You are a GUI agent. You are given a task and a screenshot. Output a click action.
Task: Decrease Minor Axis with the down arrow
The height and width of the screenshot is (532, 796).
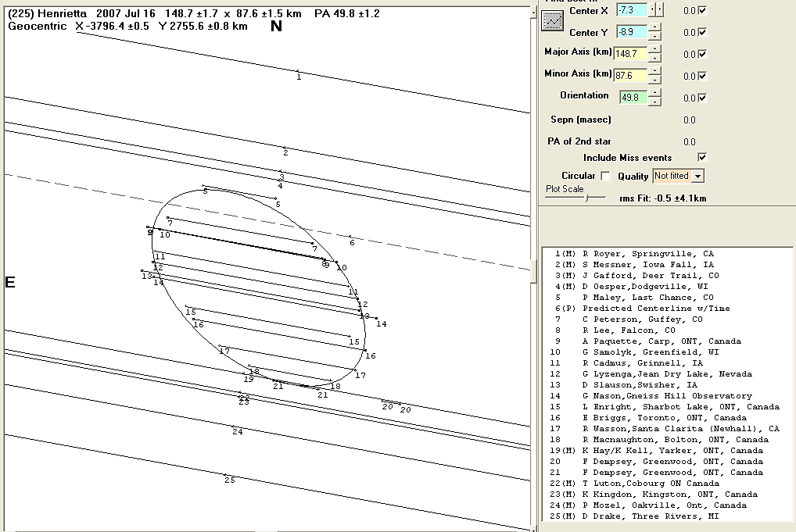655,80
